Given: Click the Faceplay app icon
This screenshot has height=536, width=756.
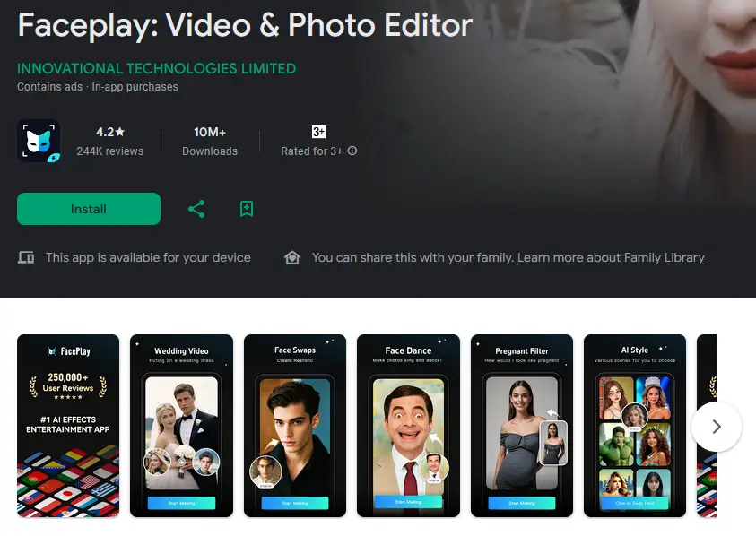Looking at the screenshot, I should click(x=39, y=141).
